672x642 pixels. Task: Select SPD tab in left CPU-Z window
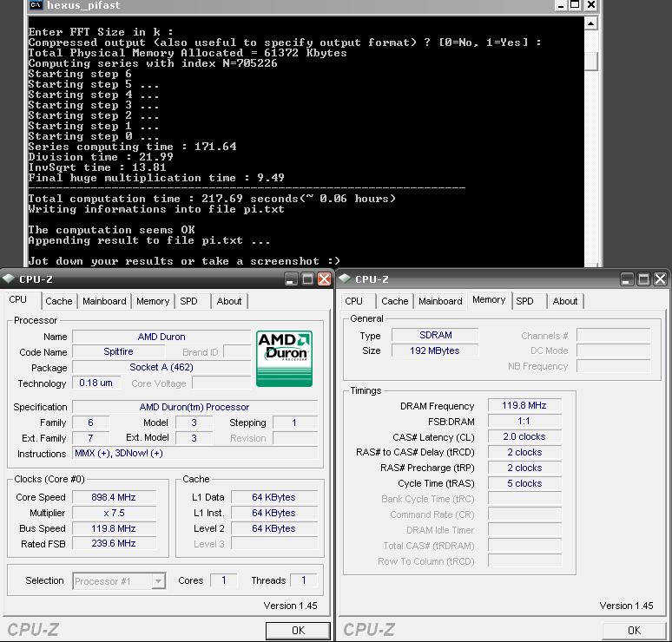[x=188, y=301]
